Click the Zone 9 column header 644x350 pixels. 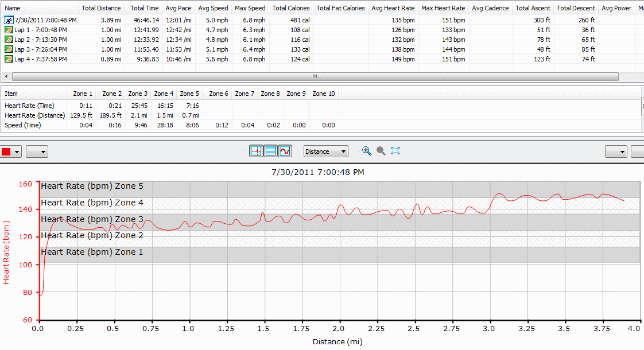point(297,94)
